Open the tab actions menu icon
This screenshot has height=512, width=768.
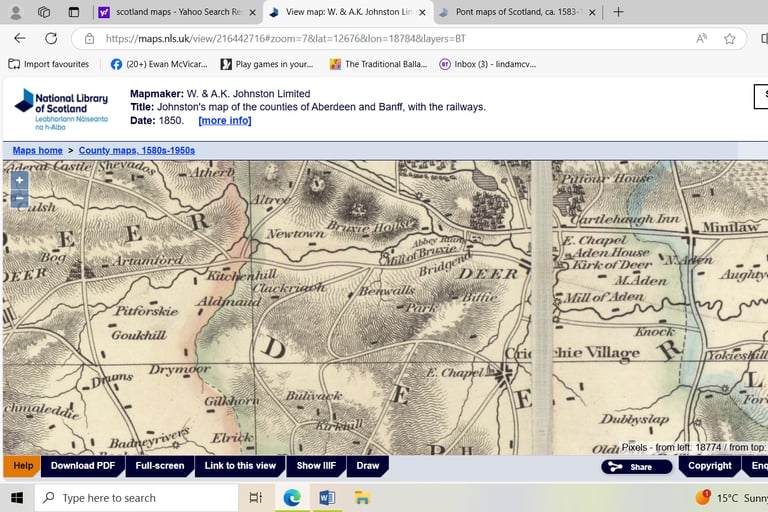tap(73, 12)
